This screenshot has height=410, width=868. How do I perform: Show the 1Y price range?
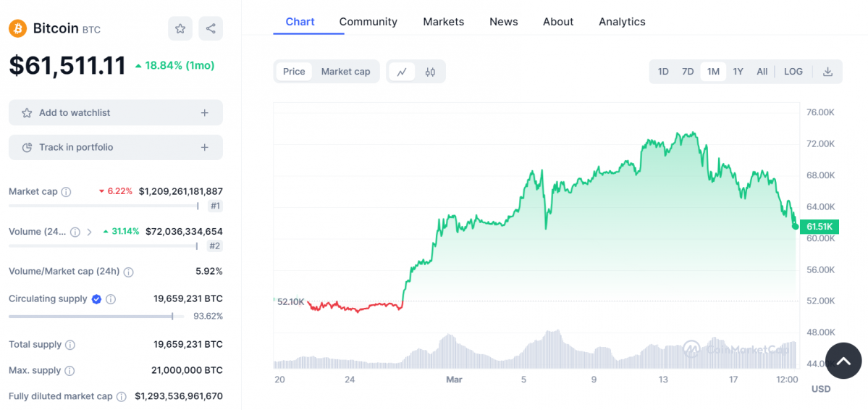[738, 72]
